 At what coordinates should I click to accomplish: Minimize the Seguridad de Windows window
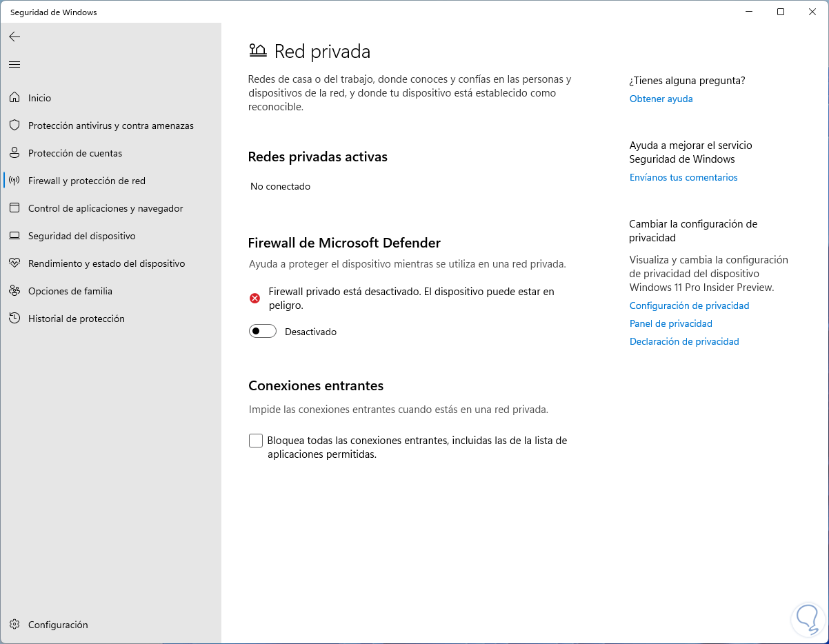pos(749,12)
